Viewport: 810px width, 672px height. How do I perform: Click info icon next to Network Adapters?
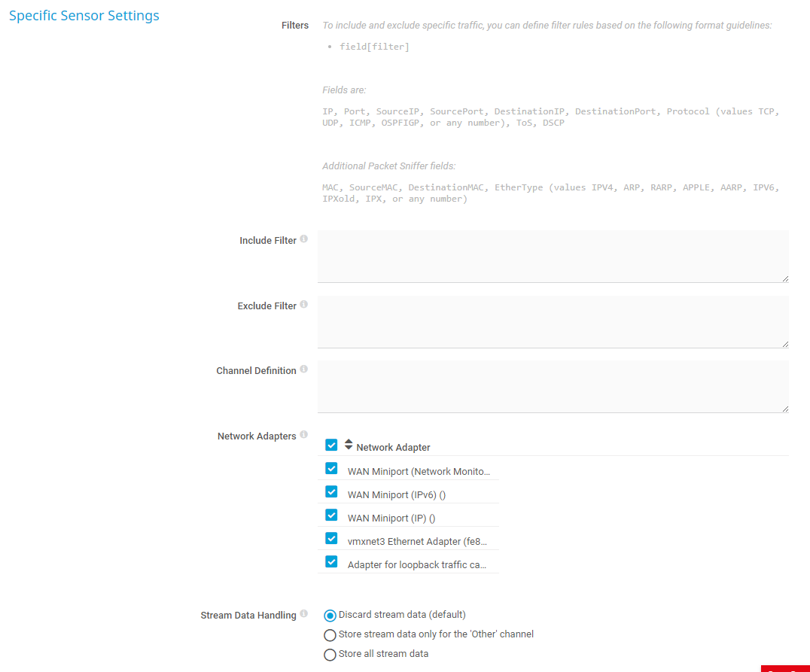(x=304, y=435)
